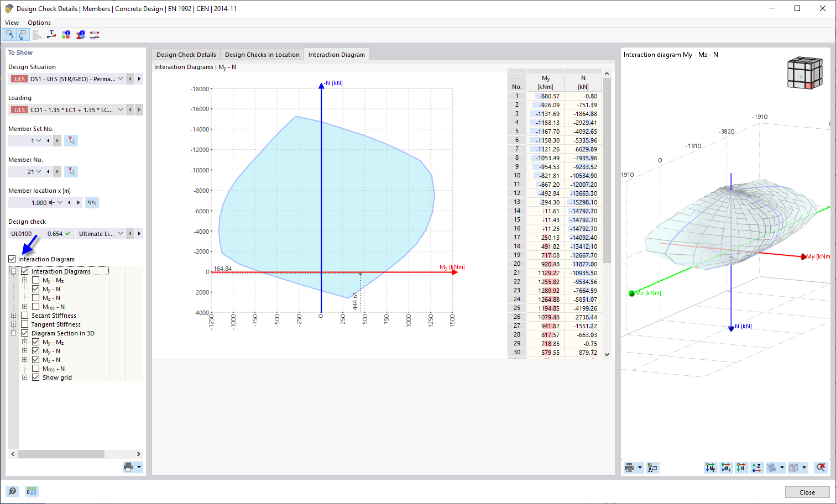This screenshot has height=504, width=836.
Task: Switch to the Design Check Details tab
Action: (x=186, y=54)
